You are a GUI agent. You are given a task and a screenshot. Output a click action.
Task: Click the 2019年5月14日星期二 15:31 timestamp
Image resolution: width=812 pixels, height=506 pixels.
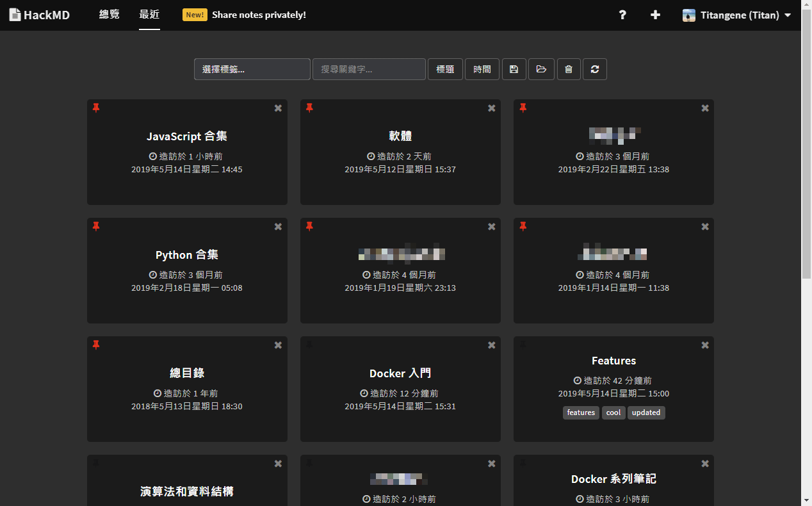[400, 407]
